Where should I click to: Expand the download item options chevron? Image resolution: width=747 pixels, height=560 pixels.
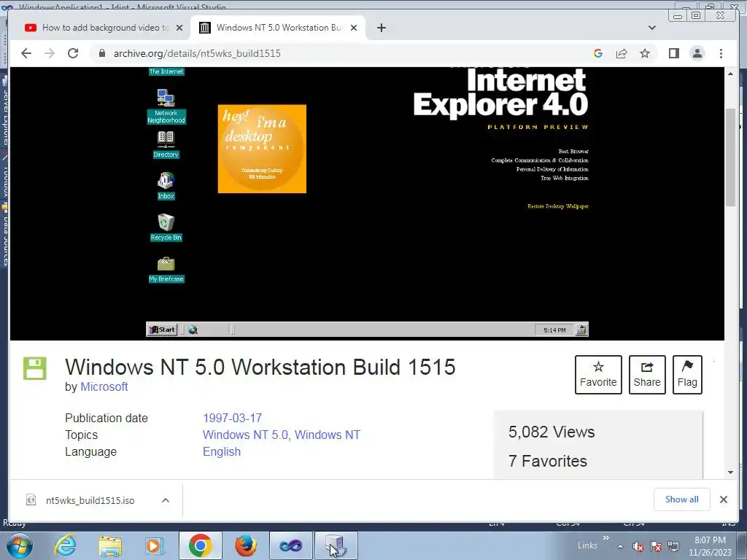166,500
